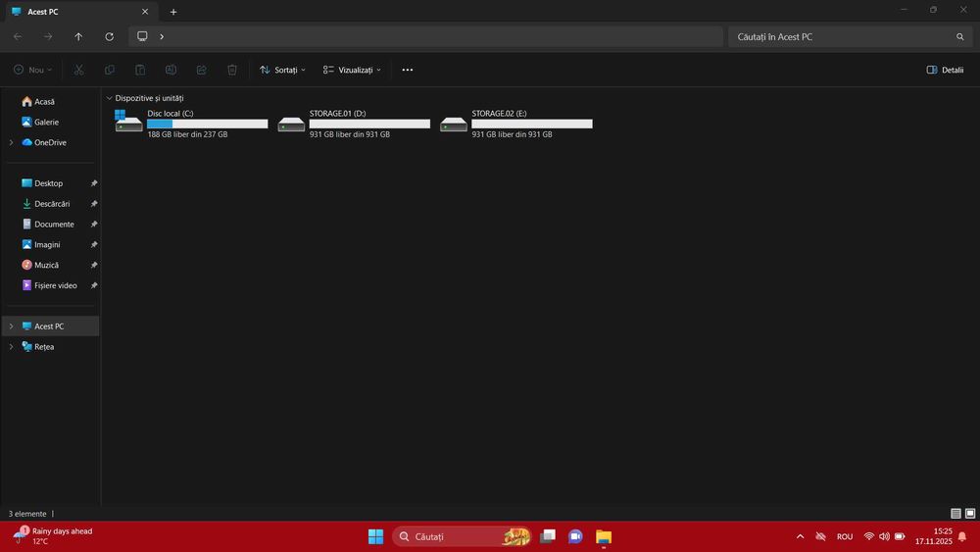Toggle the Detalii details pane
This screenshot has width=980, height=552.
[x=945, y=70]
